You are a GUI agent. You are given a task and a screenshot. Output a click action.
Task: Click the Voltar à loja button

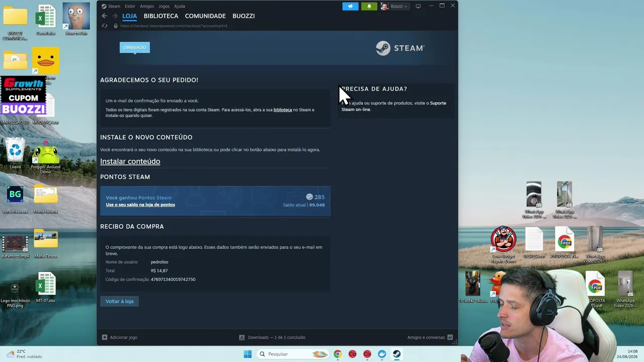[119, 301]
